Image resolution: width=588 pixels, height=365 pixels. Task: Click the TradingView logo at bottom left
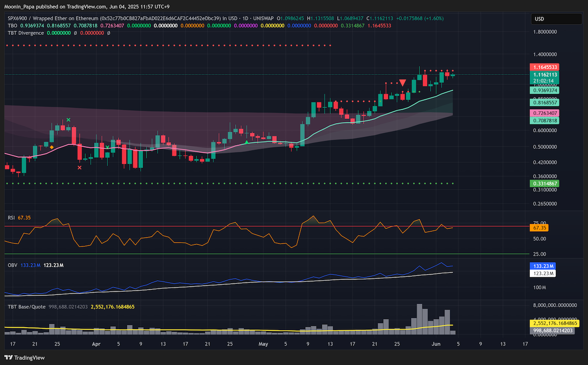[24, 358]
